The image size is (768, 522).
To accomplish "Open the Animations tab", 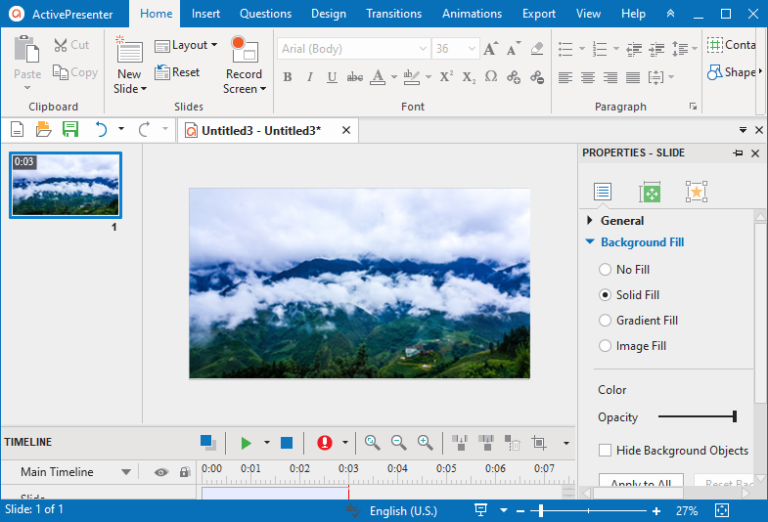I will [x=472, y=14].
